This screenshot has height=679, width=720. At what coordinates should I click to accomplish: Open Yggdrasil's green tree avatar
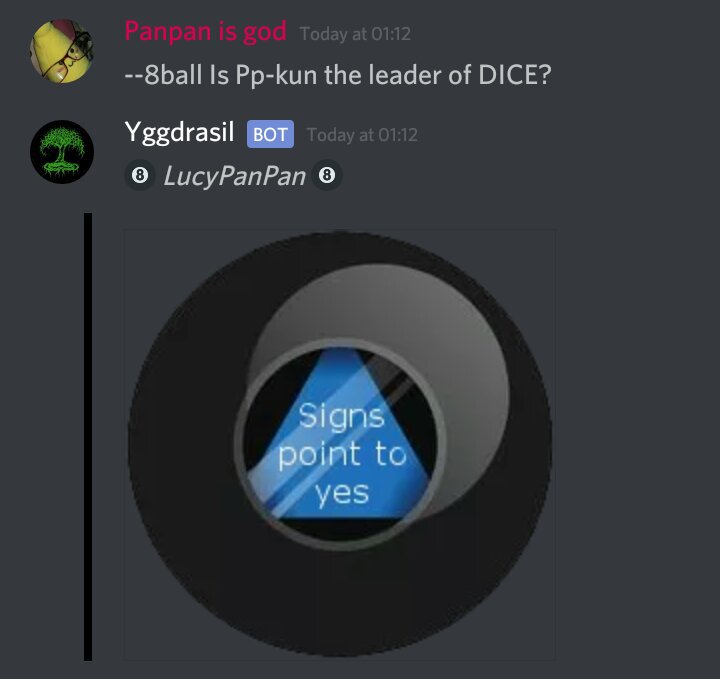pos(62,152)
